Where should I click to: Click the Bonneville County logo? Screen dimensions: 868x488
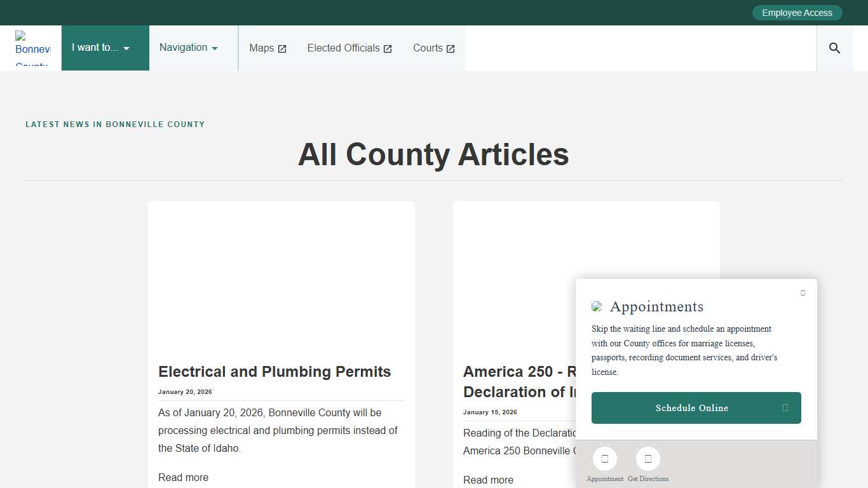[x=33, y=48]
